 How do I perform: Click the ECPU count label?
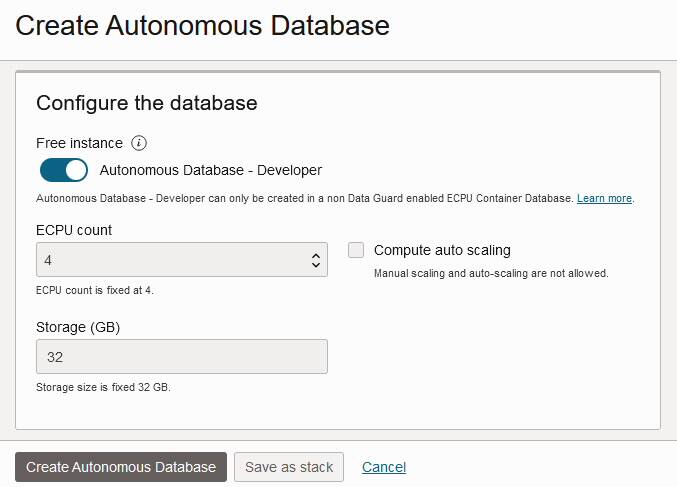74,230
